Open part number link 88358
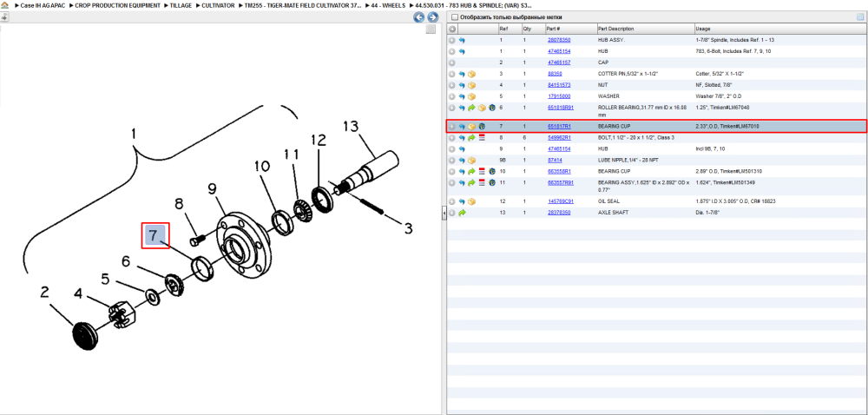Image resolution: width=868 pixels, height=415 pixels. click(x=555, y=74)
